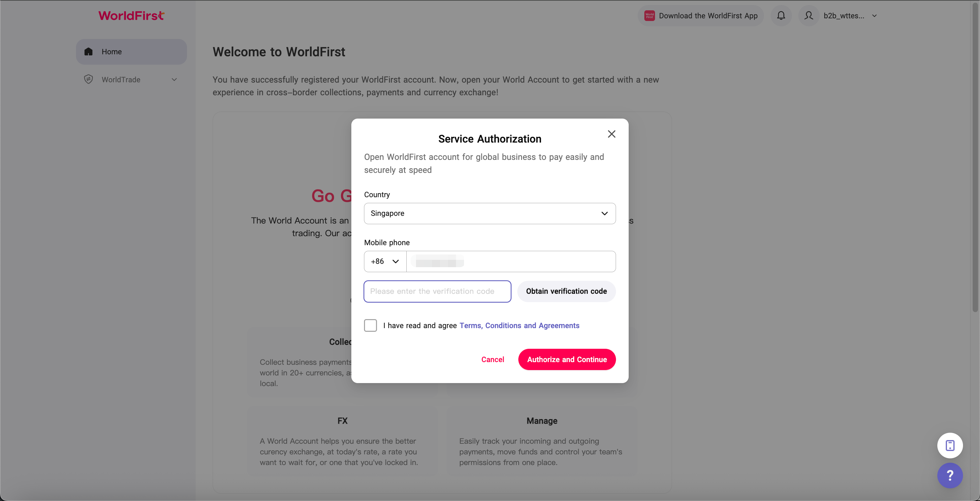Click the WorldFirst app icon in header
Image resolution: width=980 pixels, height=501 pixels.
(x=649, y=16)
